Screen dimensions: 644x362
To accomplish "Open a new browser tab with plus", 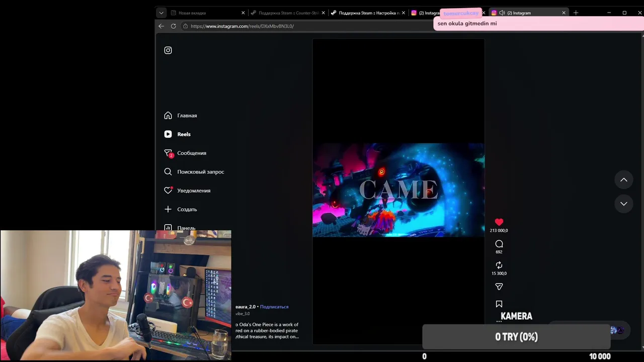I will (576, 13).
